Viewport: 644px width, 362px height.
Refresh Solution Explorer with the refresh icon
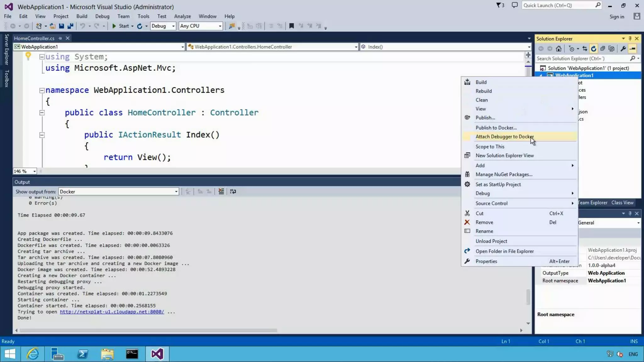coord(593,49)
